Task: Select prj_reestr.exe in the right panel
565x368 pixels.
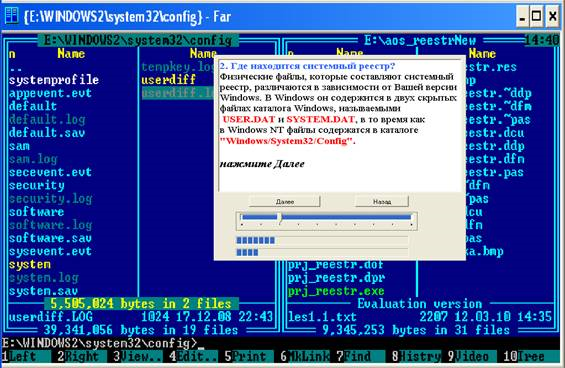Action: [336, 291]
